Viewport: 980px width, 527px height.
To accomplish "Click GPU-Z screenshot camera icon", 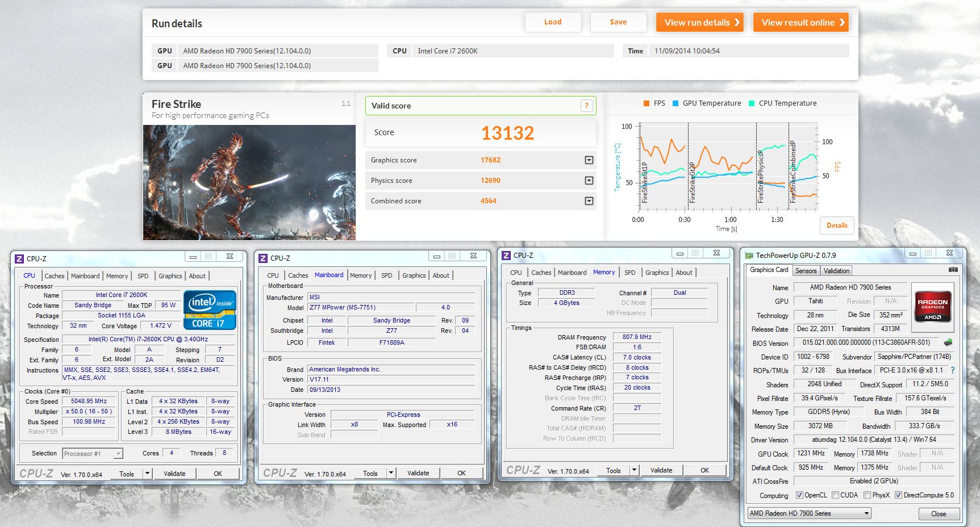I will [953, 270].
